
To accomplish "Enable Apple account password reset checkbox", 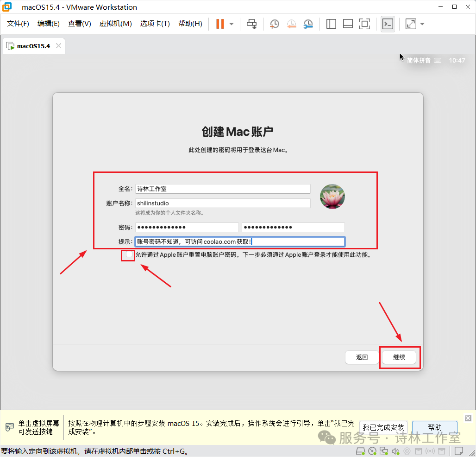I will 129,254.
